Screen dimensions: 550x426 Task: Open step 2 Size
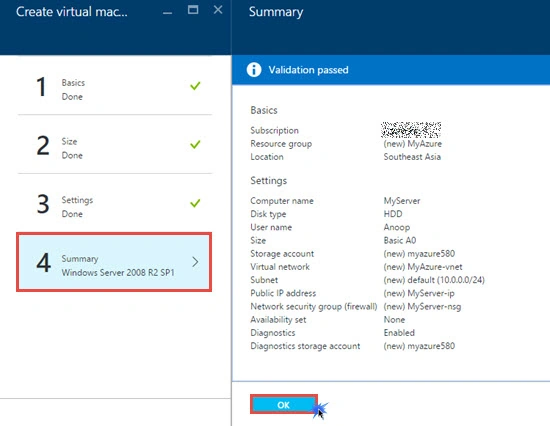click(x=114, y=145)
